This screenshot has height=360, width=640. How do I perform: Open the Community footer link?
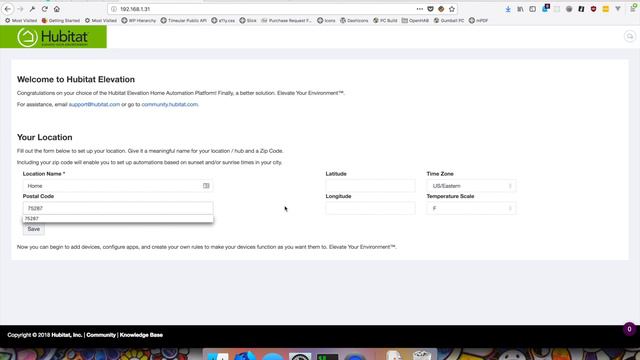[x=101, y=335]
